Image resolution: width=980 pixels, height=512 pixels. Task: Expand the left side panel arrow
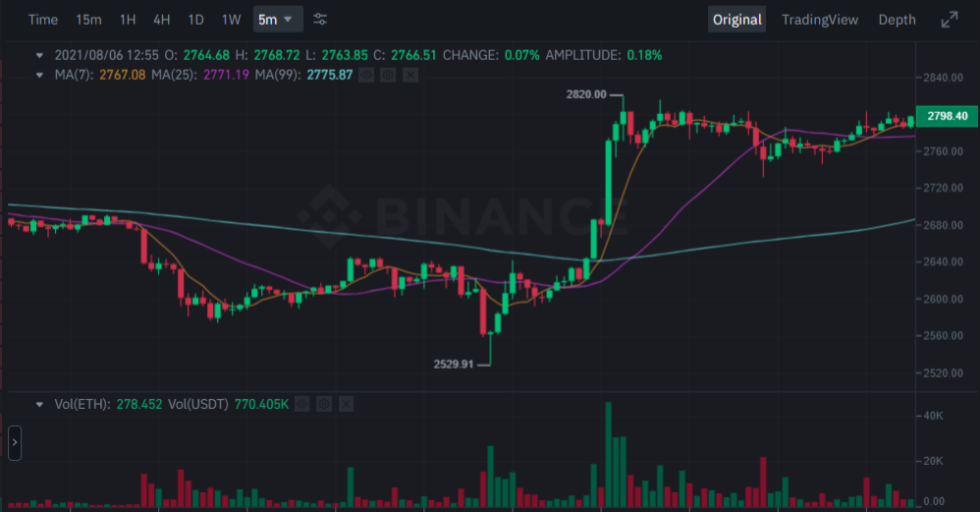click(15, 442)
